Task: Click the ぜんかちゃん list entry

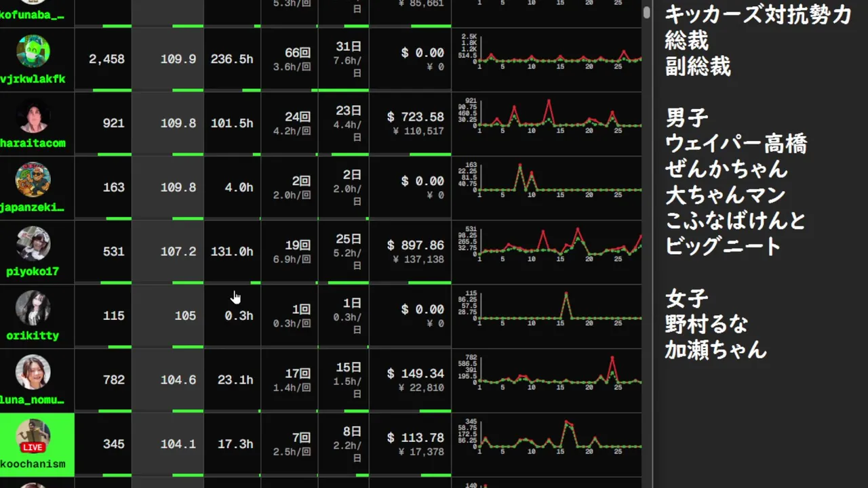Action: point(726,169)
